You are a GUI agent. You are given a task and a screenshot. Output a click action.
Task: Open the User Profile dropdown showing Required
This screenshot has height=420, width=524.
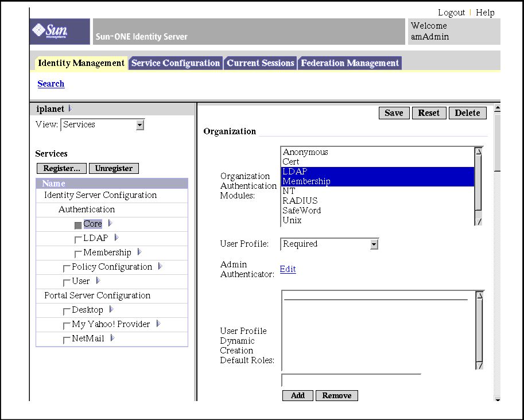pos(329,244)
